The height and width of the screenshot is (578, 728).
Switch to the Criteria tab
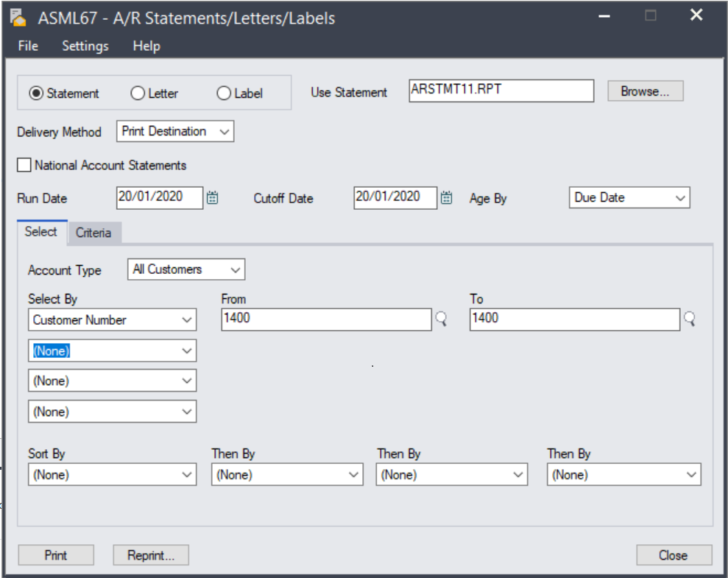93,233
